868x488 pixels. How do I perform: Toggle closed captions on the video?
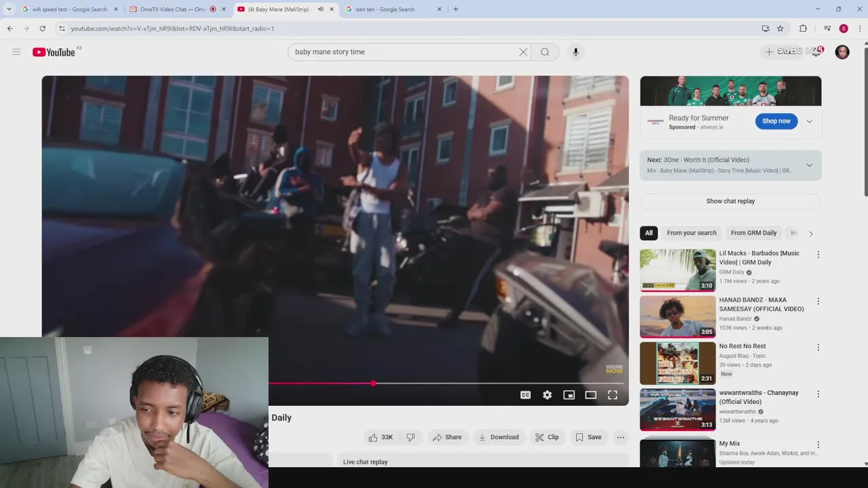[526, 395]
